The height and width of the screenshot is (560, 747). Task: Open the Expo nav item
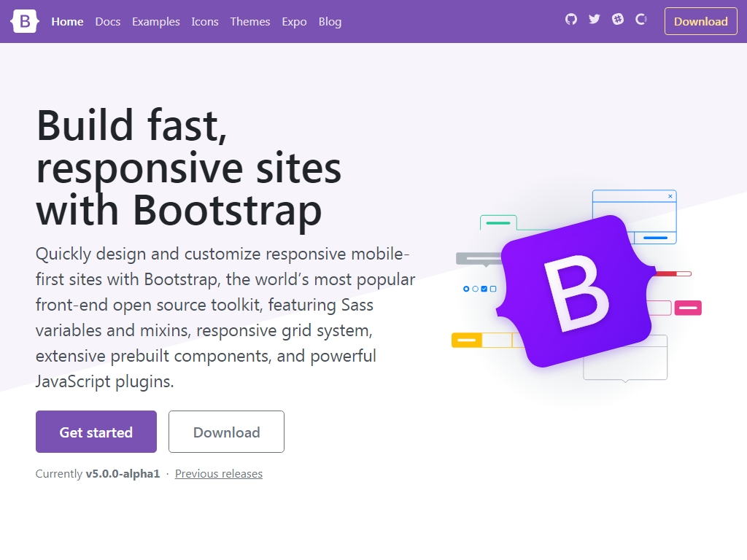click(294, 22)
